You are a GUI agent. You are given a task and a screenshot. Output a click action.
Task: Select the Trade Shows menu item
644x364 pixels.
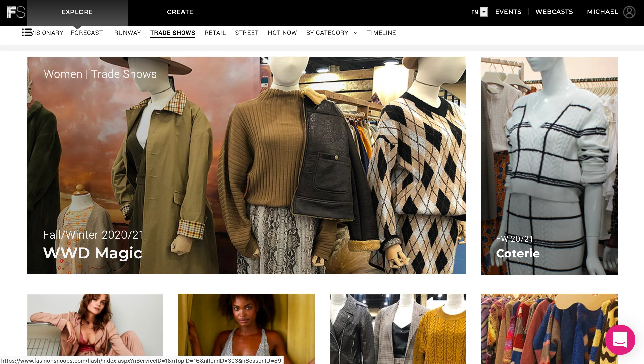(x=173, y=33)
